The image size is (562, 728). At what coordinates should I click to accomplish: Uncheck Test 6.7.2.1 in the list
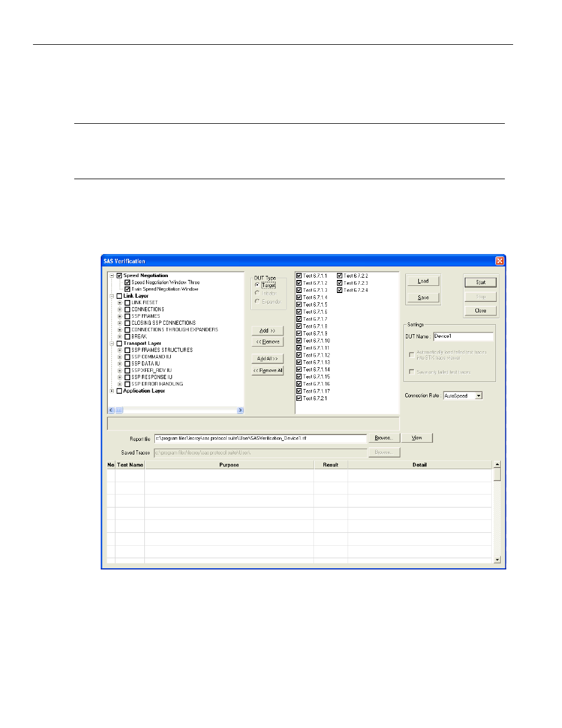299,398
